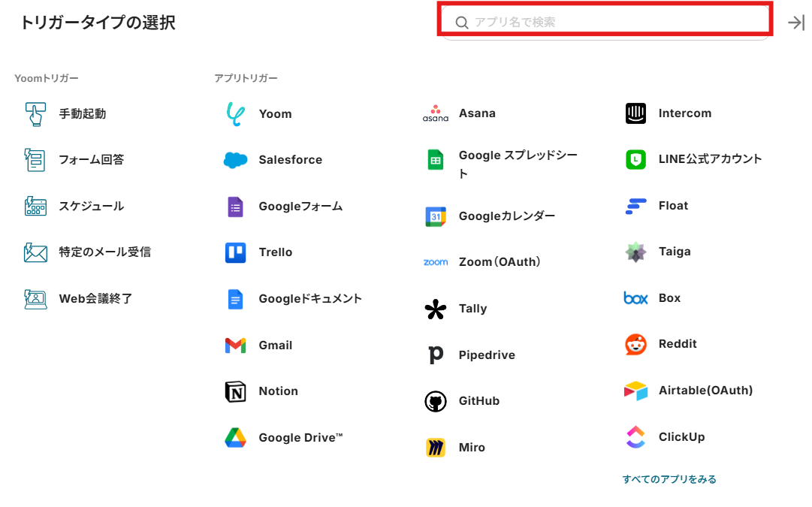Choose the Airtable colorful icon
The image size is (812, 507).
point(635,391)
